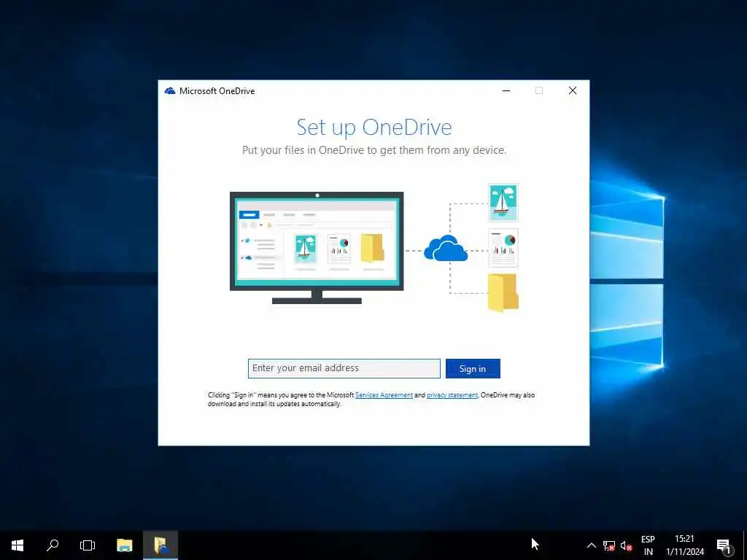Click the Show desktop strip at taskbar edge
The height and width of the screenshot is (560, 747).
pyautogui.click(x=745, y=545)
